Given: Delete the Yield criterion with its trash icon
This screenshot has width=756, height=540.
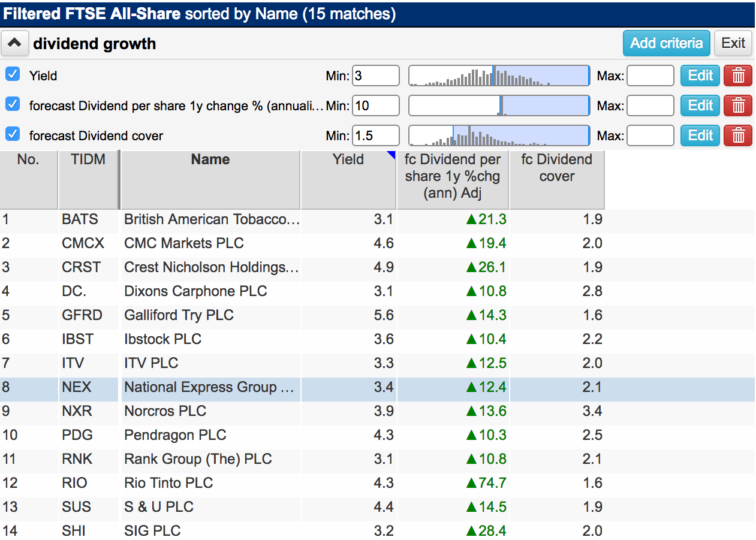Looking at the screenshot, I should point(739,76).
